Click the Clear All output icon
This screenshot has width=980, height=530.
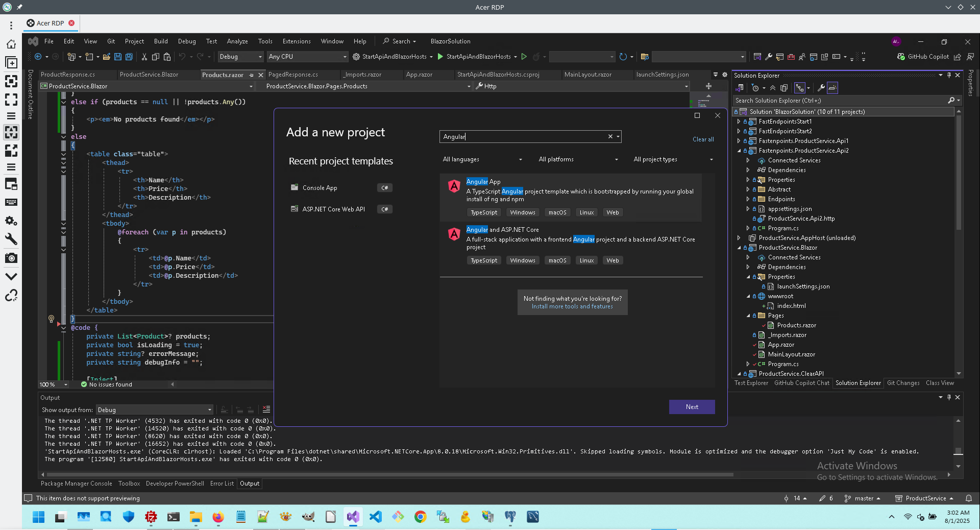266,409
